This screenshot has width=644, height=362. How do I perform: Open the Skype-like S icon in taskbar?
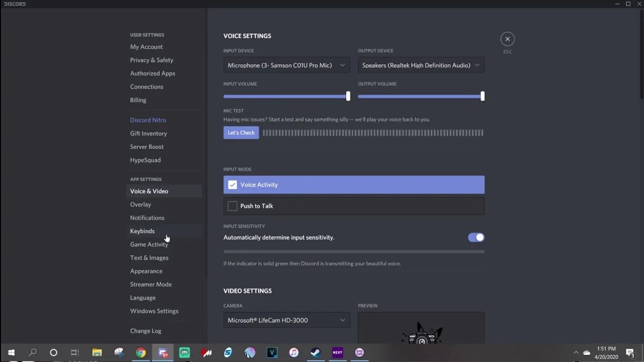[x=228, y=352]
